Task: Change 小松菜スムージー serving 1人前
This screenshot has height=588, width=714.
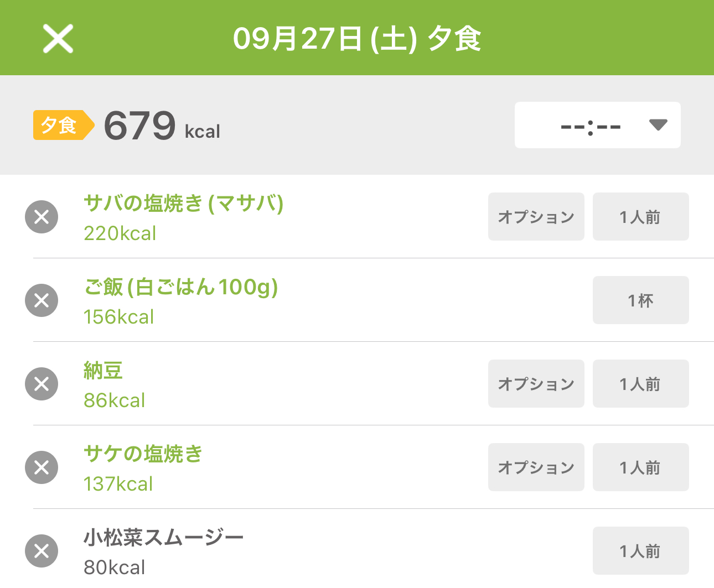Action: click(x=640, y=551)
